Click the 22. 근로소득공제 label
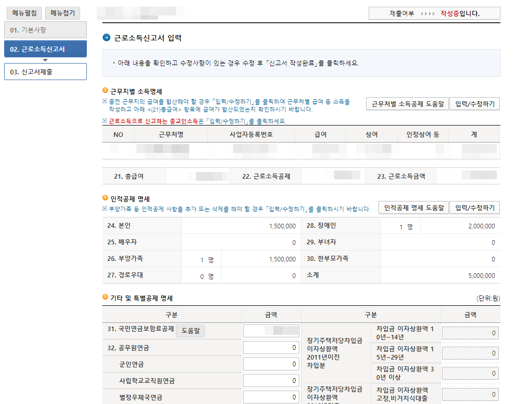 [266, 176]
